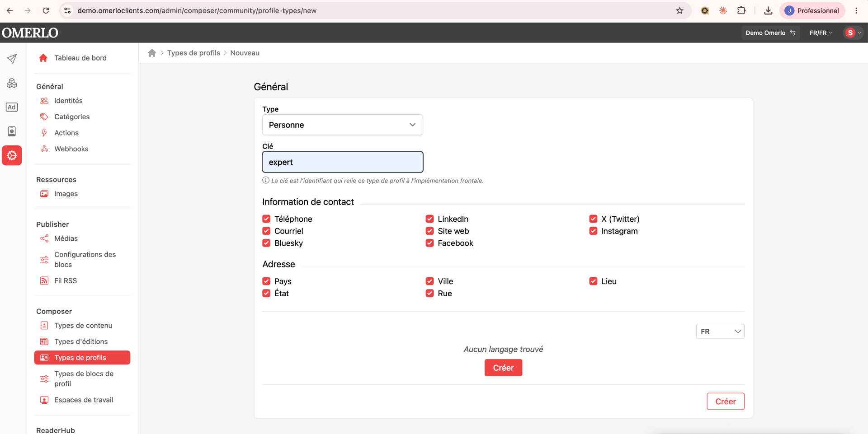Click the red settings gear icon

pyautogui.click(x=12, y=155)
